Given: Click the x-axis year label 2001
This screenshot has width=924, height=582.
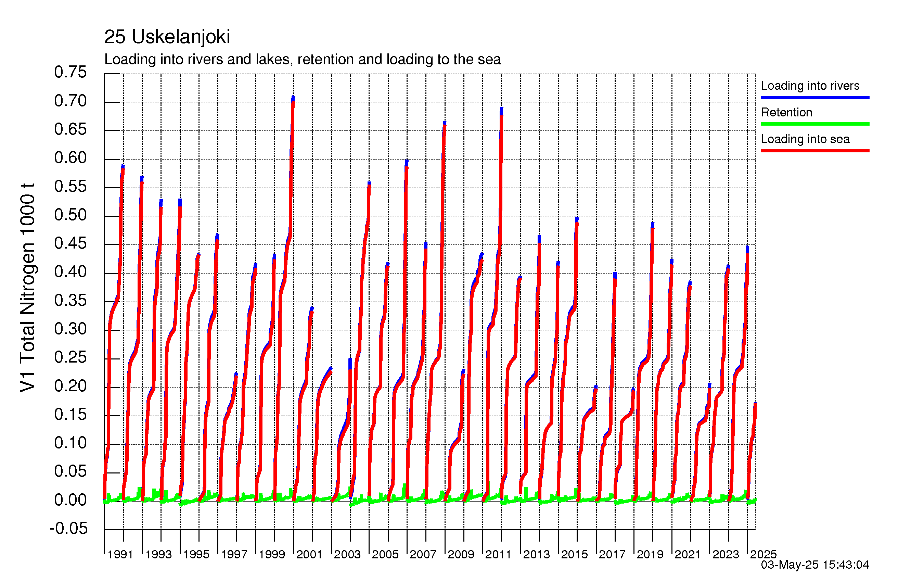Looking at the screenshot, I should [x=309, y=554].
